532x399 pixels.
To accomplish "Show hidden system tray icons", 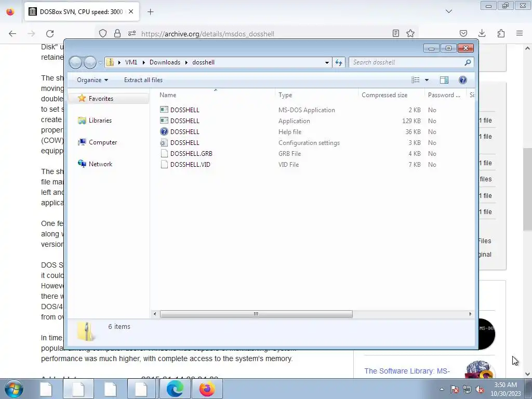I will tap(442, 389).
